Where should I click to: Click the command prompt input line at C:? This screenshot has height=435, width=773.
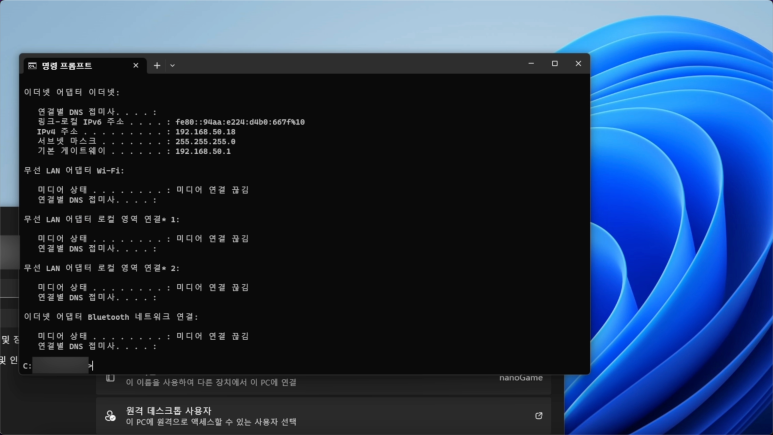point(58,366)
